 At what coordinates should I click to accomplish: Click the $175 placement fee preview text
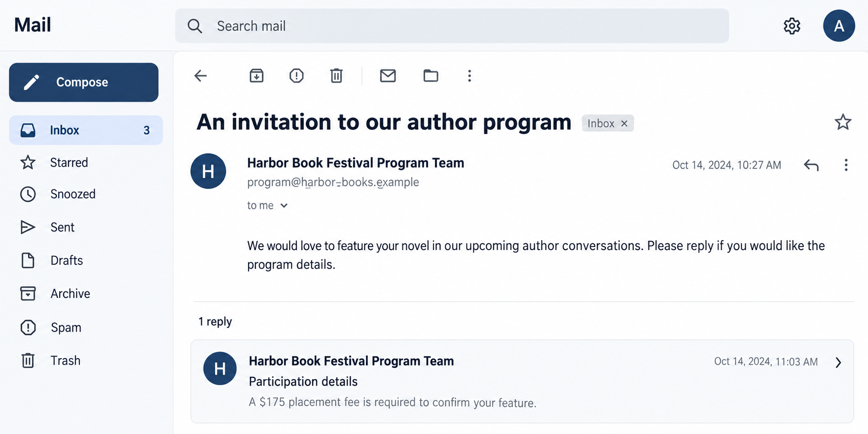coord(393,402)
